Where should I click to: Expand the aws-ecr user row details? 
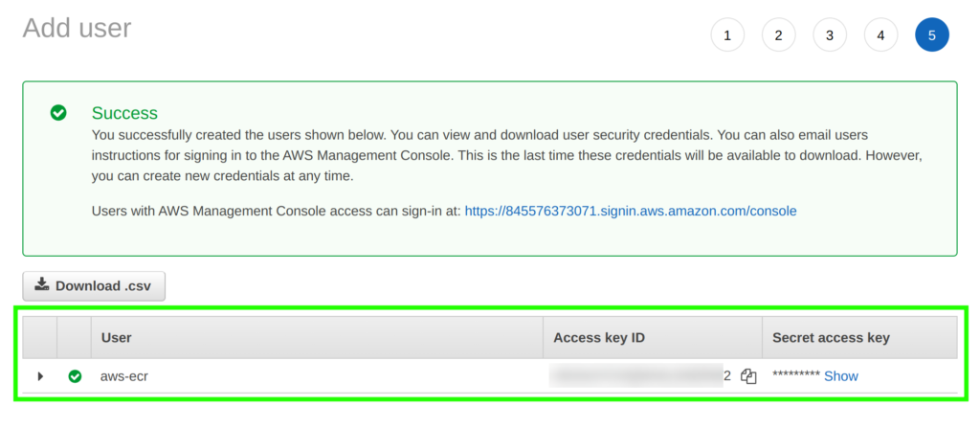(x=40, y=376)
